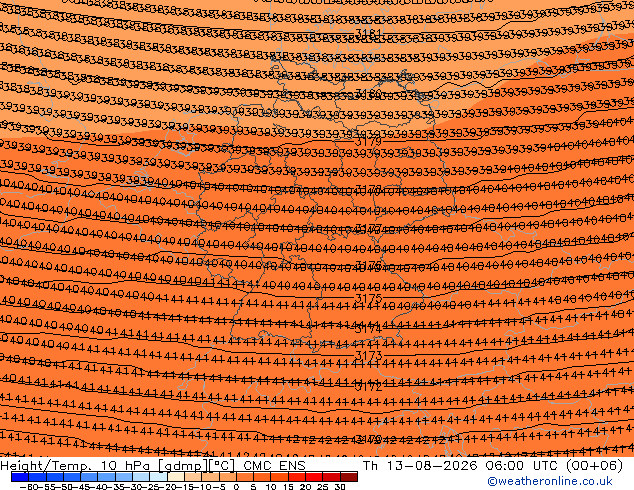Click the darkest blue legend swatch
This screenshot has width=634, height=490.
pyautogui.click(x=20, y=477)
